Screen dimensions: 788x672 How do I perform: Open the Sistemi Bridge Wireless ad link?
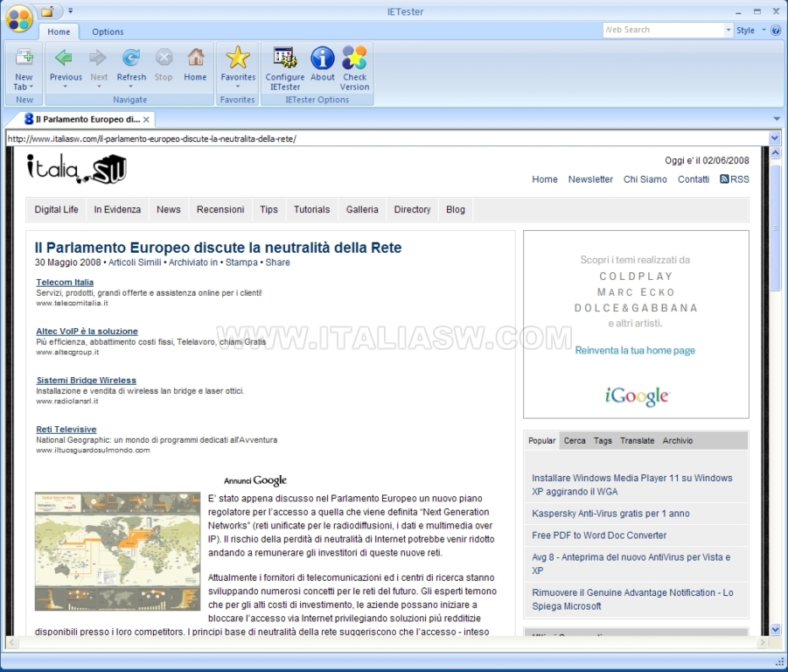pos(86,381)
